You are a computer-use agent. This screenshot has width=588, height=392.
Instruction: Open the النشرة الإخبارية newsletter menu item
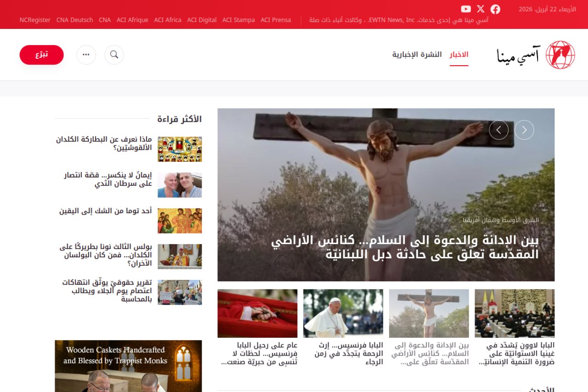click(417, 55)
